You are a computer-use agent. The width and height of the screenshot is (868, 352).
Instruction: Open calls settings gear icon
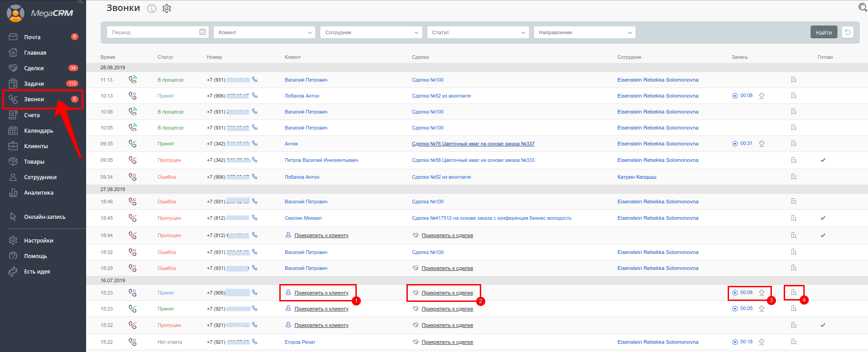click(x=167, y=8)
